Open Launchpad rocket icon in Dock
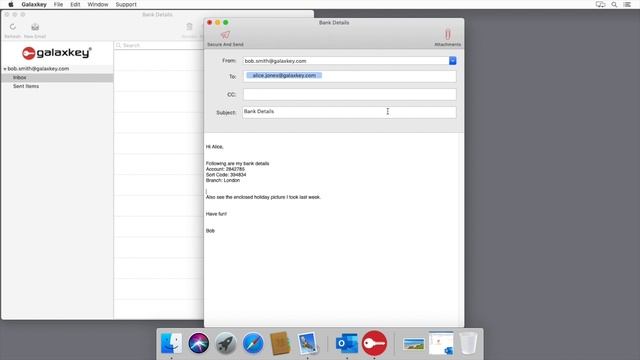 click(x=226, y=343)
